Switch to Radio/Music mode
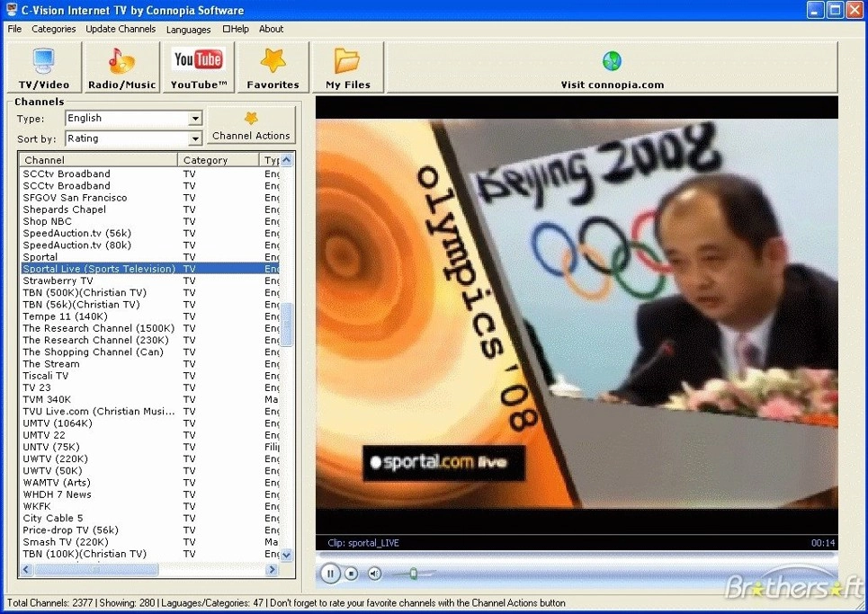Screen dimensions: 868x614 click(121, 67)
